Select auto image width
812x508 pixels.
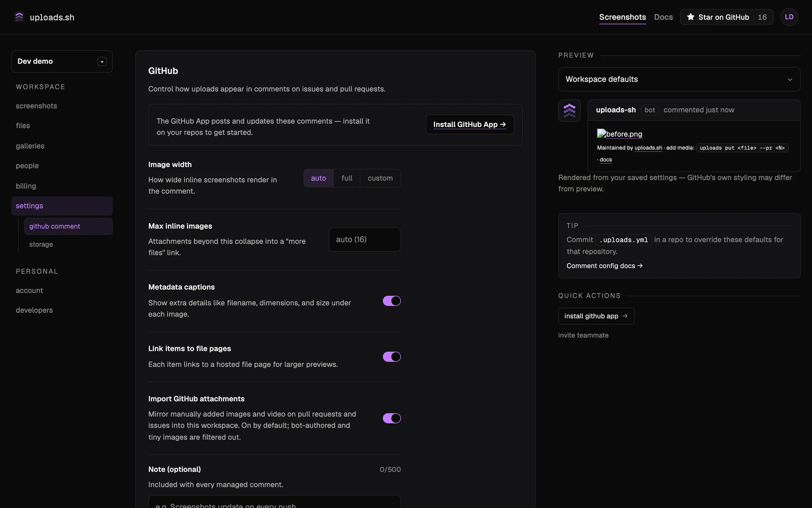click(318, 178)
